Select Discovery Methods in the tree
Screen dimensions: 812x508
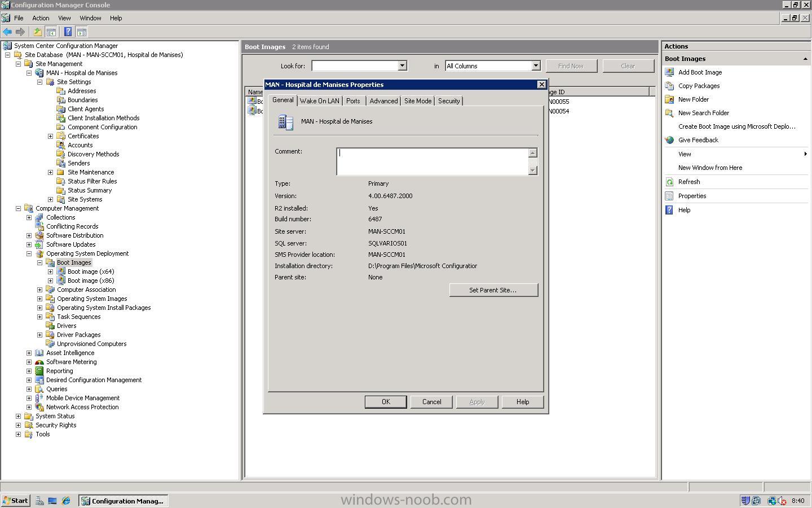coord(94,154)
